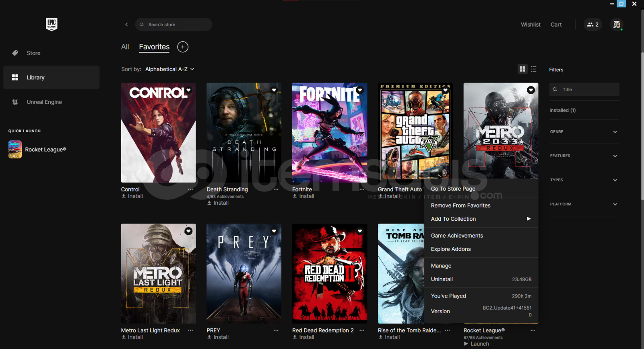Screen dimensions: 644x349
Task: Open Cart link
Action: 556,25
